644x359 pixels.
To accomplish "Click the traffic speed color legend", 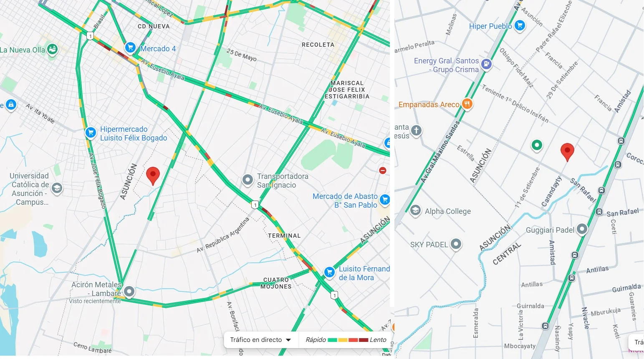I will point(346,340).
